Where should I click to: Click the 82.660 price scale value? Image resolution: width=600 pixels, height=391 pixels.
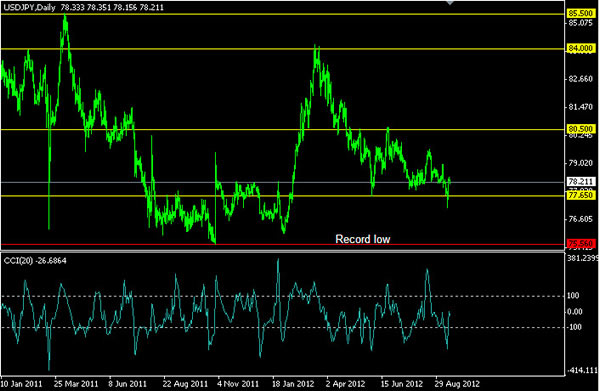pyautogui.click(x=580, y=79)
